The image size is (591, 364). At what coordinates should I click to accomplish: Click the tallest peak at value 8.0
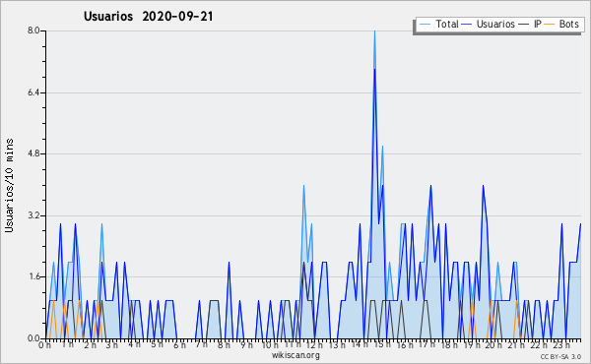tap(374, 31)
